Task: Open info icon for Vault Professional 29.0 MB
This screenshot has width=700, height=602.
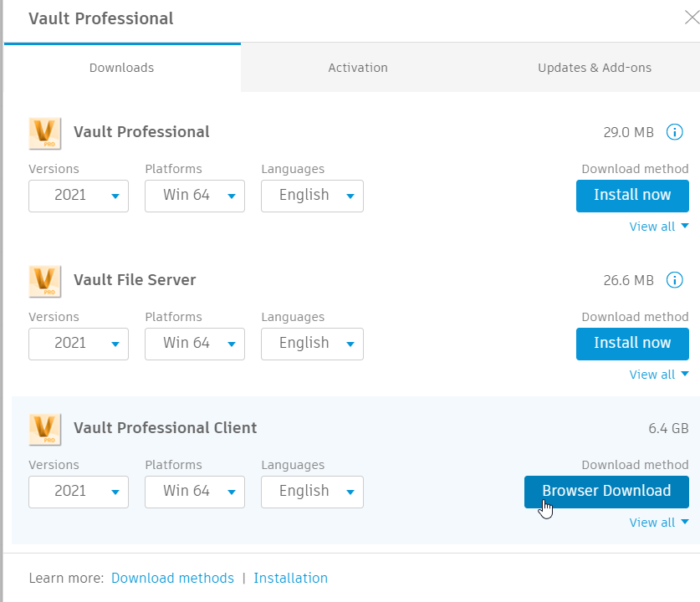Action: pos(675,132)
